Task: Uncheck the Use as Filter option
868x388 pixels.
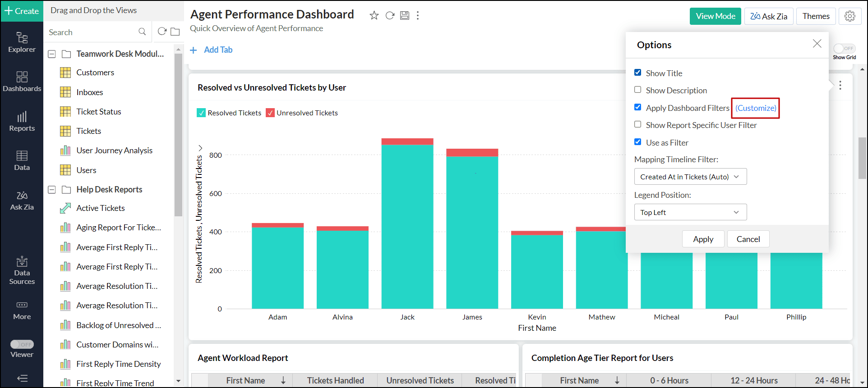Action: (x=638, y=142)
